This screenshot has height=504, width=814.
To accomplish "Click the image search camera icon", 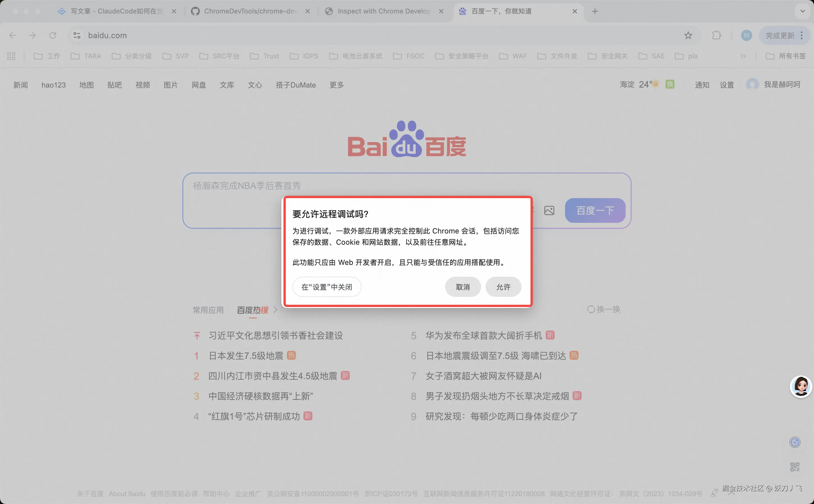I will 549,211.
